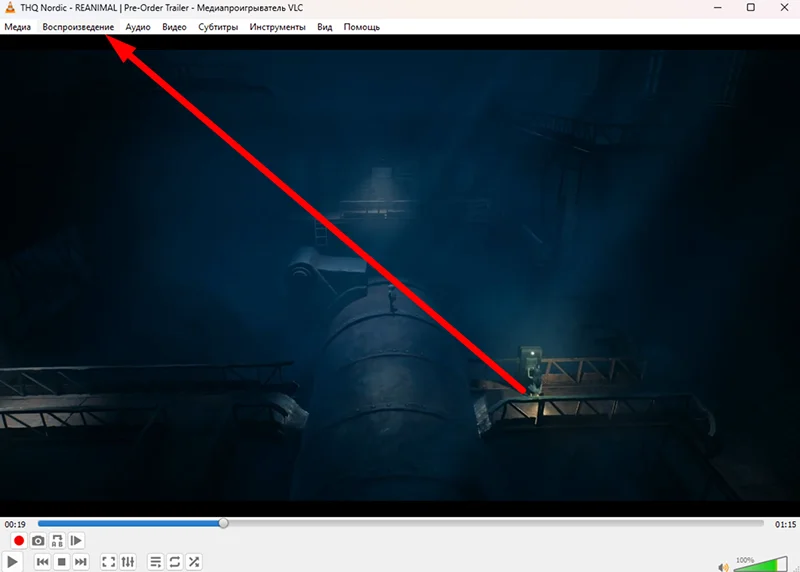Stop the video playback
This screenshot has width=800, height=572.
point(61,562)
